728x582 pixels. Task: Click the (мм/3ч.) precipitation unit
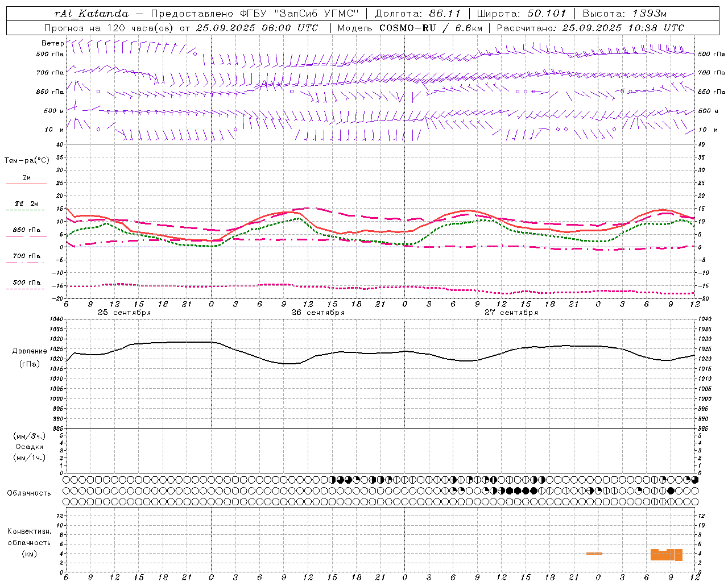click(30, 436)
